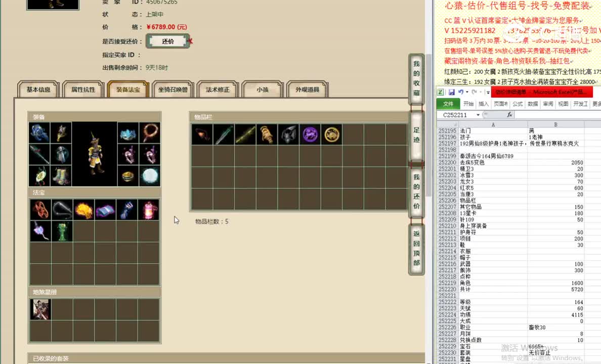Open the warrior portrait in 地煞星册

(x=40, y=309)
